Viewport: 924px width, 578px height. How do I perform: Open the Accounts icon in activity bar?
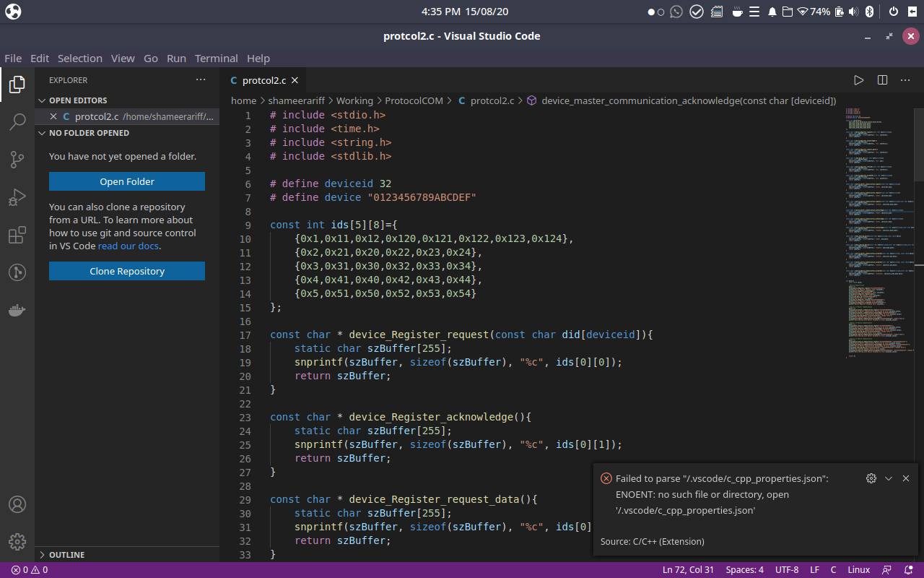[x=17, y=504]
